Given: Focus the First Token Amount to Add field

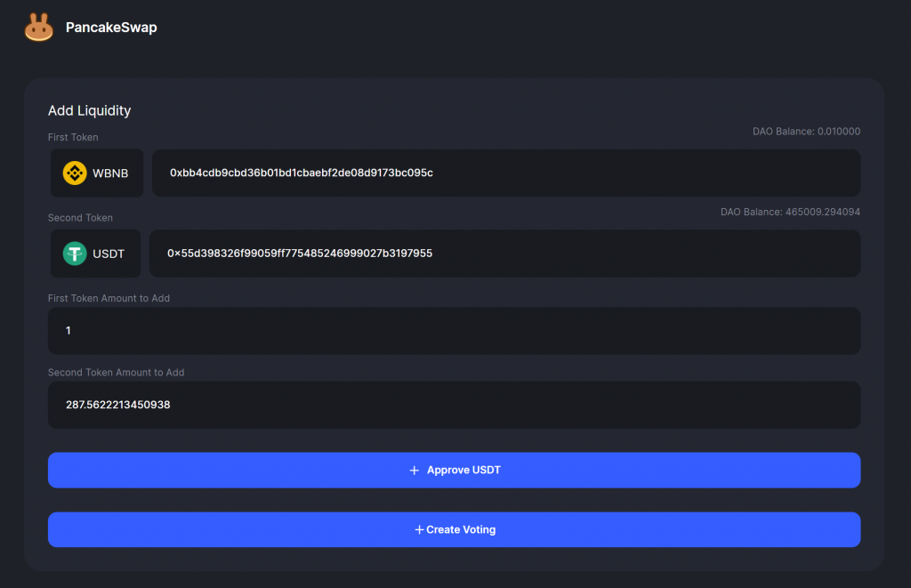Looking at the screenshot, I should (454, 331).
